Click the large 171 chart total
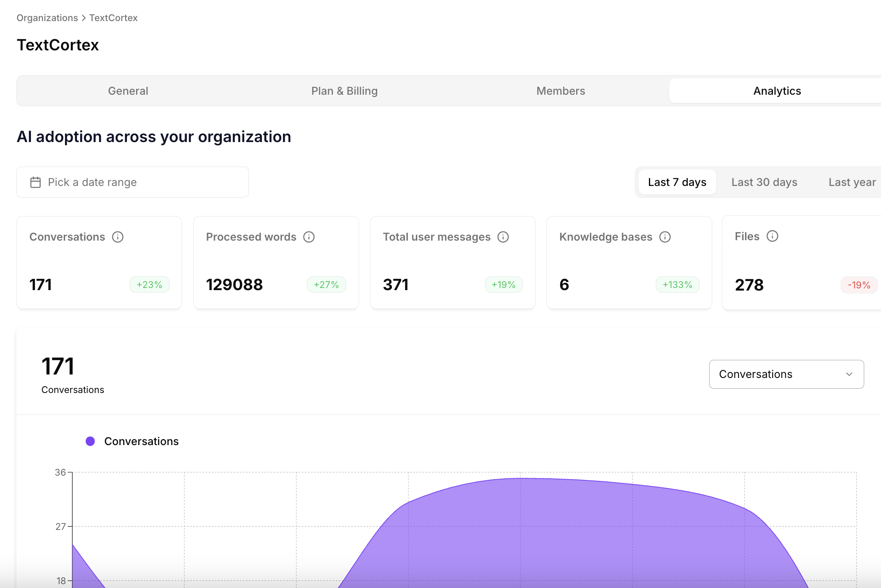 [58, 366]
